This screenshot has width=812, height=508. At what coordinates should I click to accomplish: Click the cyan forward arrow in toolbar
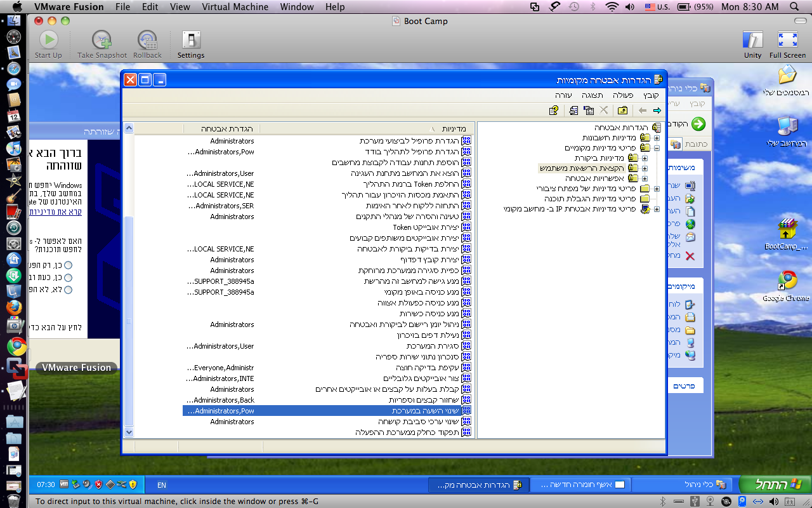(657, 110)
